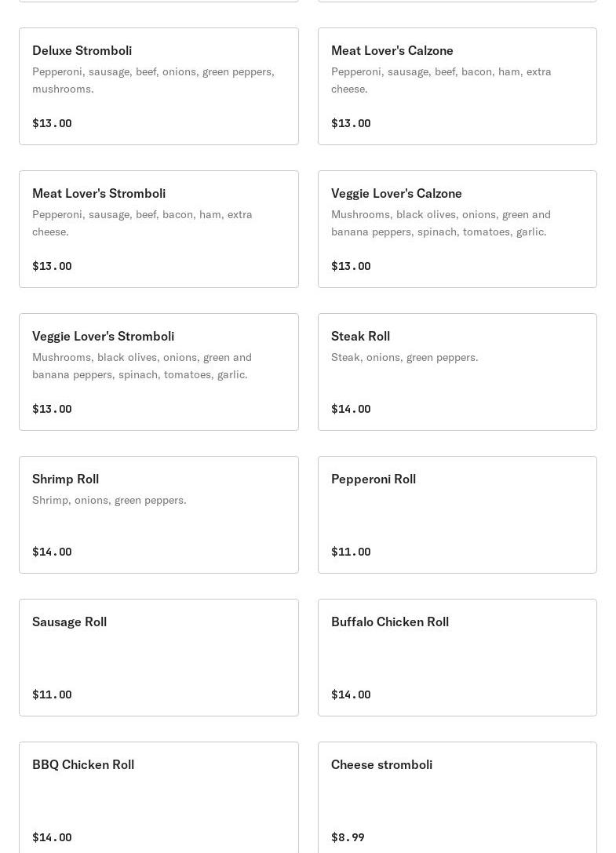
Task: Open the Shrimp Roll item
Action: coord(65,479)
